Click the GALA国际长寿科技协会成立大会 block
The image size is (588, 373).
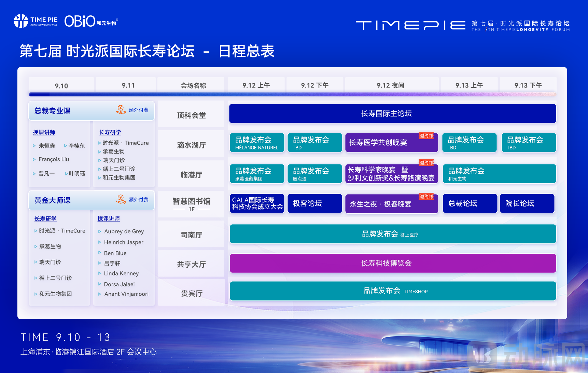pyautogui.click(x=257, y=203)
